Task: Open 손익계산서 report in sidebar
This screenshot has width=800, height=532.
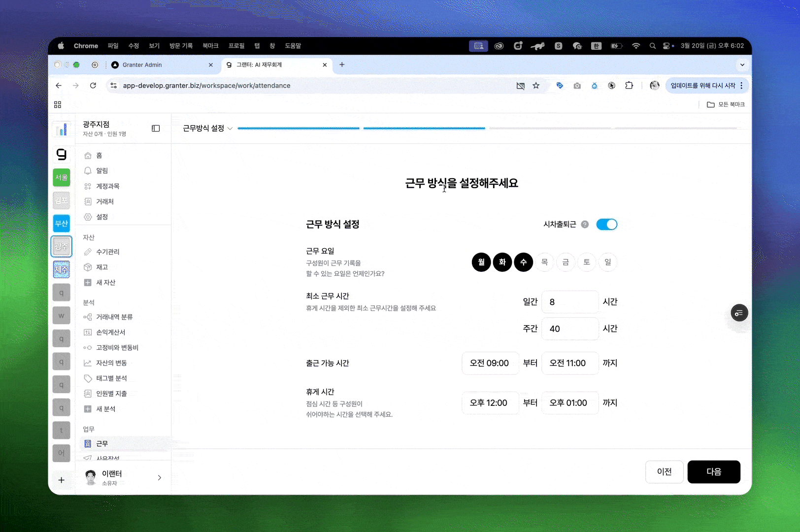Action: [110, 332]
